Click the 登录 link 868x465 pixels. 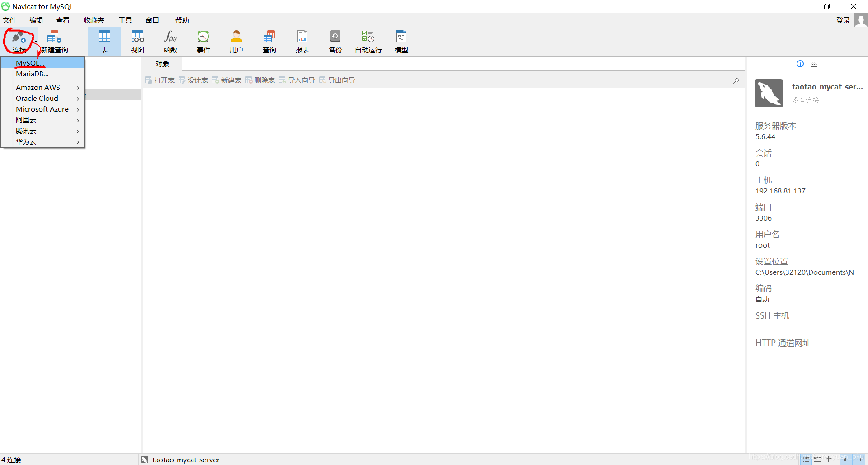pos(843,20)
